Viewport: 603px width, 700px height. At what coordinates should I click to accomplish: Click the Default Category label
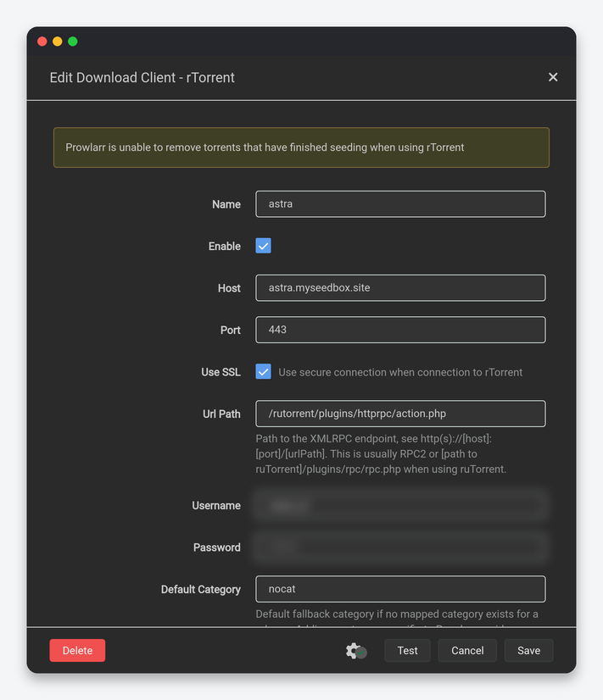200,589
